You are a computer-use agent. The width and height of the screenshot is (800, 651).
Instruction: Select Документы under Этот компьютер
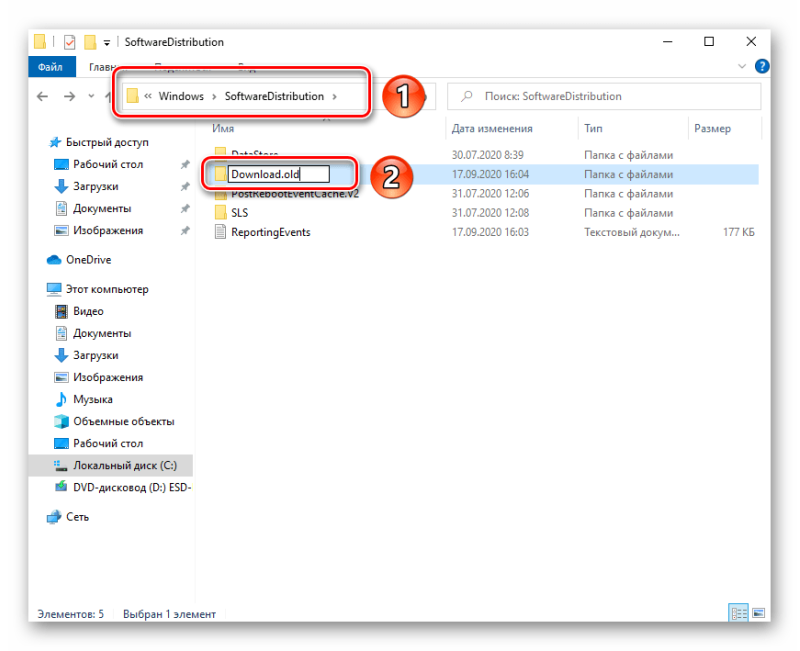pos(102,333)
